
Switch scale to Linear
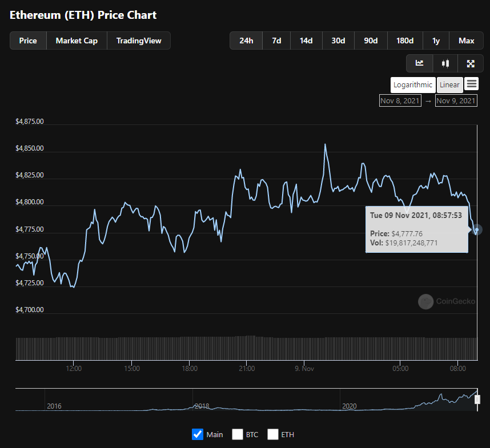tap(449, 85)
